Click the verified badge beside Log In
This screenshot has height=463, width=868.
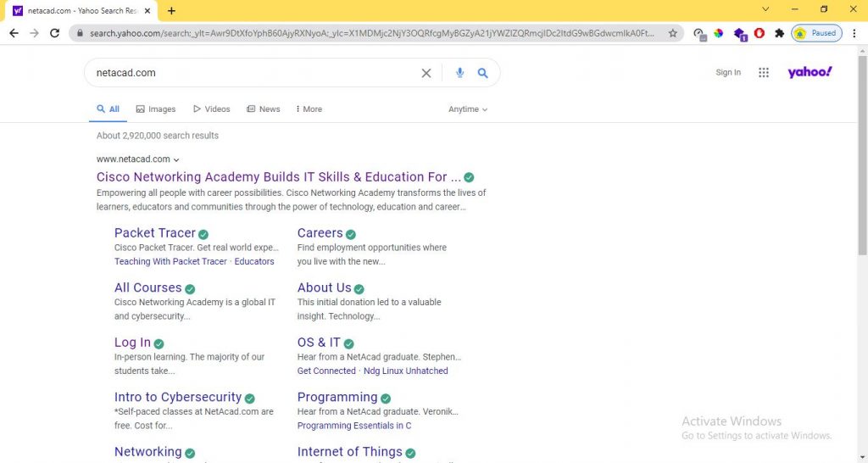(x=159, y=344)
